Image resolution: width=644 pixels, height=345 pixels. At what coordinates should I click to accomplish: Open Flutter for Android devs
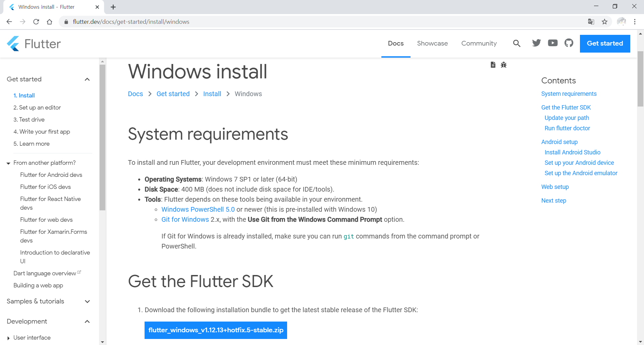pos(51,175)
